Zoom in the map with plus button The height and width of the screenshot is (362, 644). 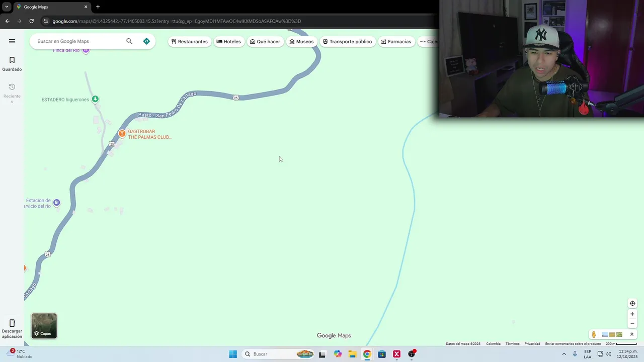(632, 314)
